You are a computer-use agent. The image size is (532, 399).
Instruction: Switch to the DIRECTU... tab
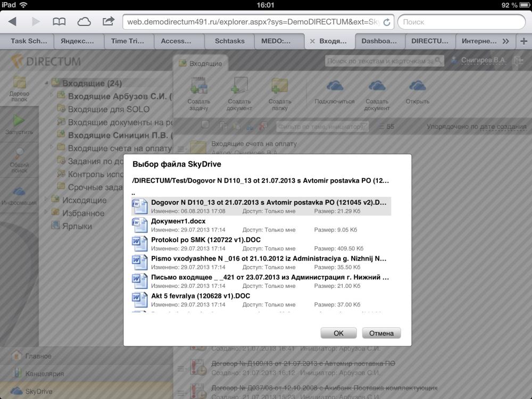click(x=429, y=41)
